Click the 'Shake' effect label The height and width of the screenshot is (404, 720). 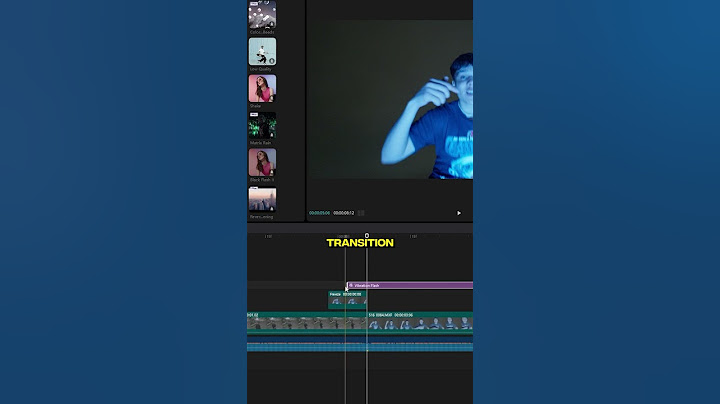tap(255, 106)
